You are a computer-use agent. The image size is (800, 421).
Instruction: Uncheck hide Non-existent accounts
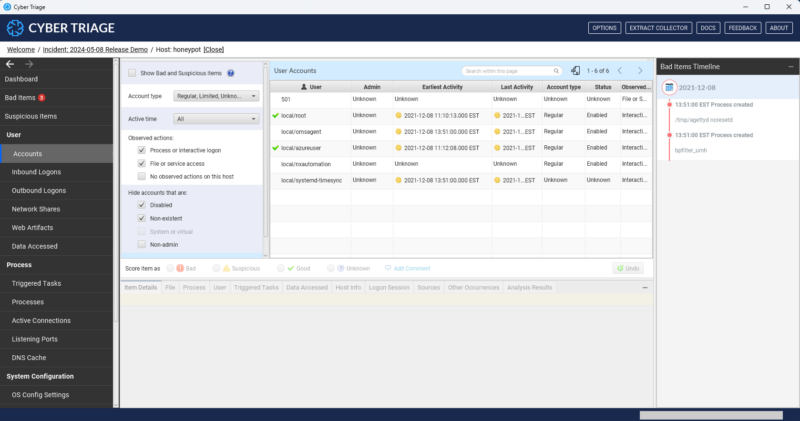(141, 218)
